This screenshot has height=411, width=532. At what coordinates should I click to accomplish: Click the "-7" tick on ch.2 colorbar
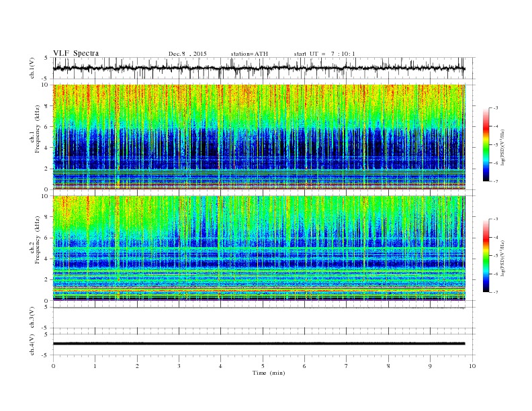click(496, 292)
